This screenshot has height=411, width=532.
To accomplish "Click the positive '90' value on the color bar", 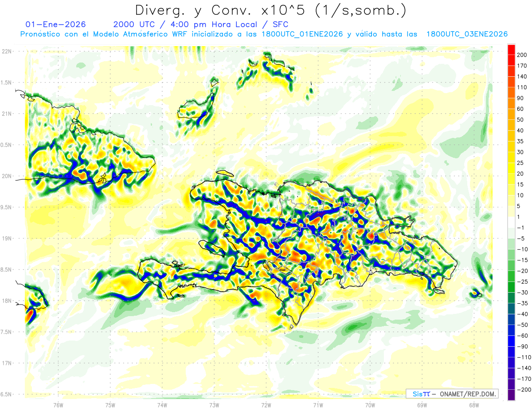I will 521,98.
